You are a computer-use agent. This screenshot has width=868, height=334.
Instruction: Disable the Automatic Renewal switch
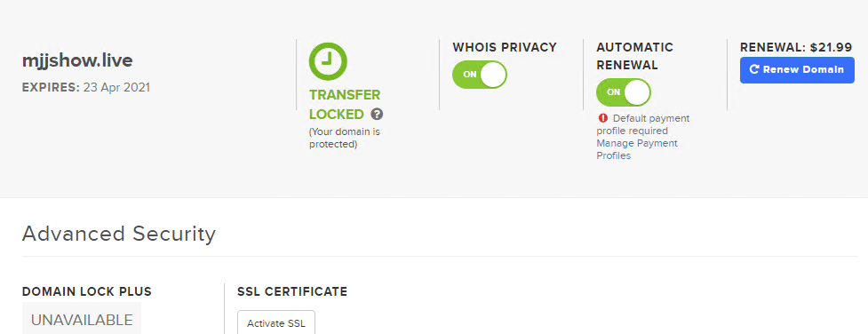[x=624, y=92]
